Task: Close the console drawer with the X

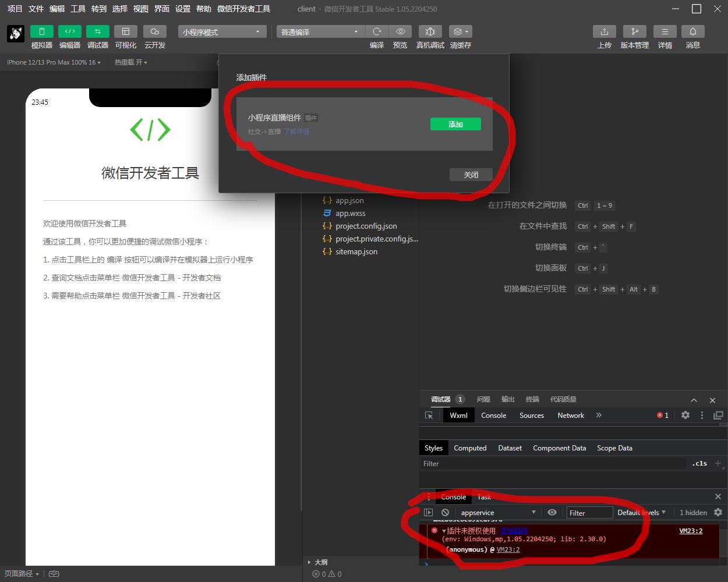Action: pyautogui.click(x=718, y=496)
